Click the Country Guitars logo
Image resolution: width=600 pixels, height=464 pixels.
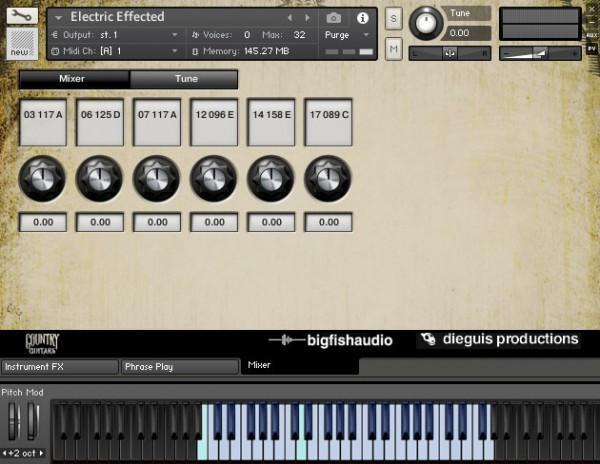(x=41, y=341)
